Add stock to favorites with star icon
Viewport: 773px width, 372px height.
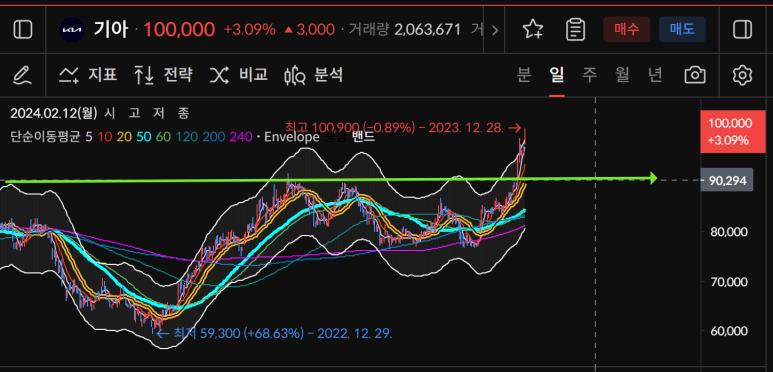coord(532,30)
